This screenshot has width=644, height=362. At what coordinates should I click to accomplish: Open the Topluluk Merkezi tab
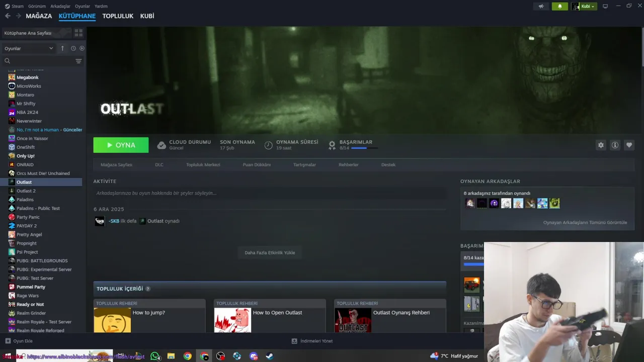[203, 165]
